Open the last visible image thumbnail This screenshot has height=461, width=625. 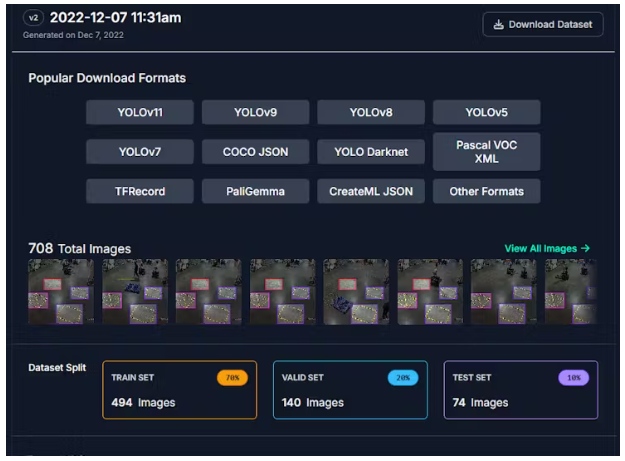click(571, 292)
